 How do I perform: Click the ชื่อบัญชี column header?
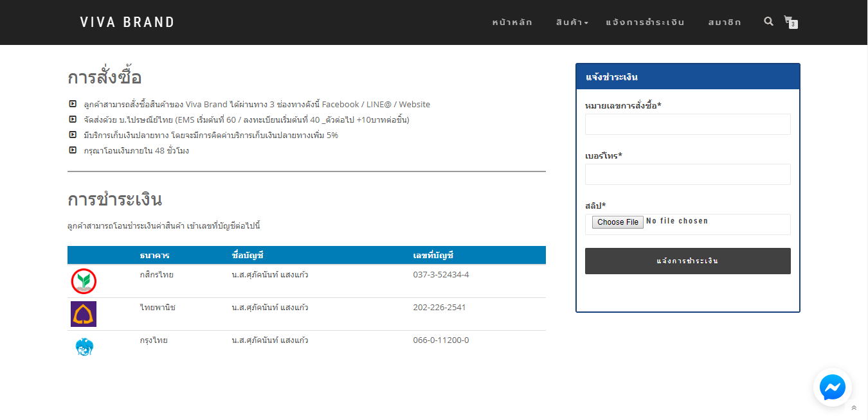point(248,256)
